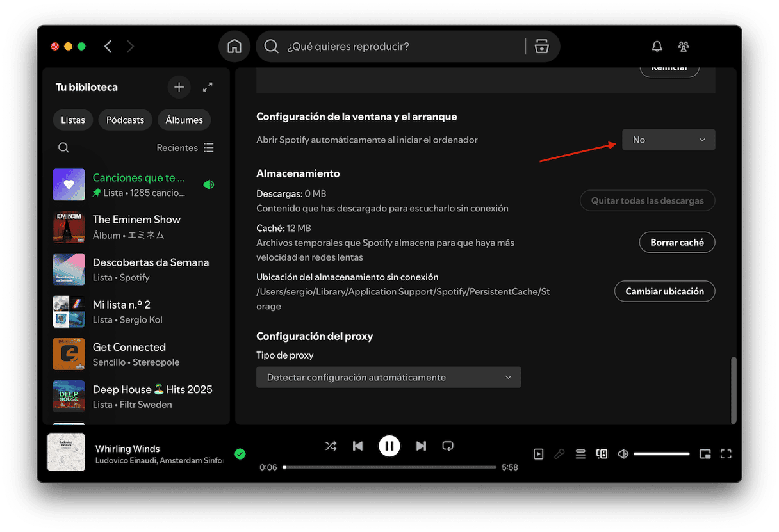This screenshot has height=532, width=779.
Task: Create new playlist with plus icon
Action: pos(179,87)
